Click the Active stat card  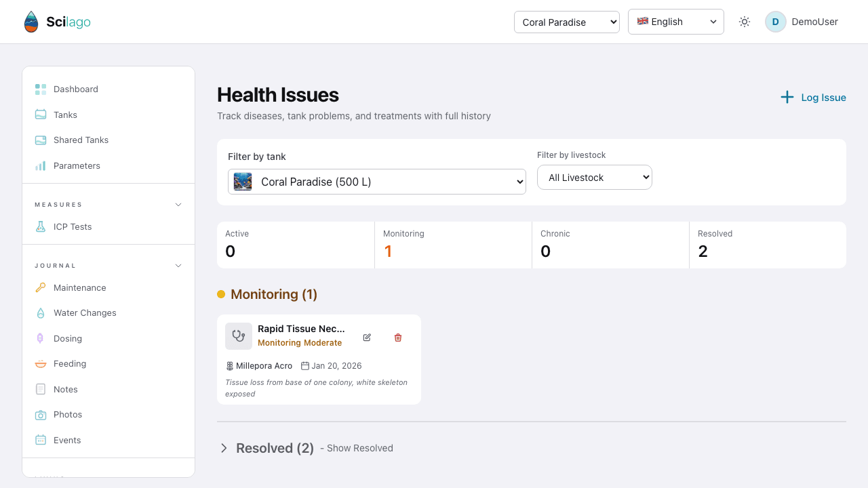[x=296, y=245]
